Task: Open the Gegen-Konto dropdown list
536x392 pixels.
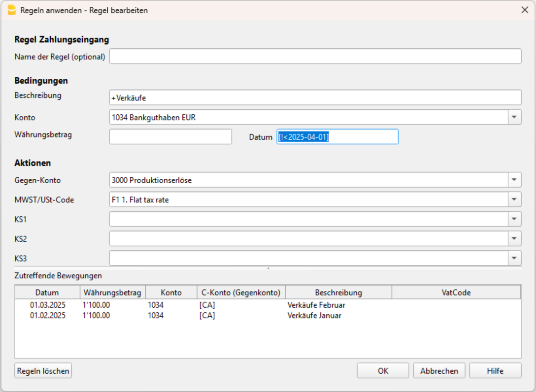Action: pyautogui.click(x=514, y=180)
